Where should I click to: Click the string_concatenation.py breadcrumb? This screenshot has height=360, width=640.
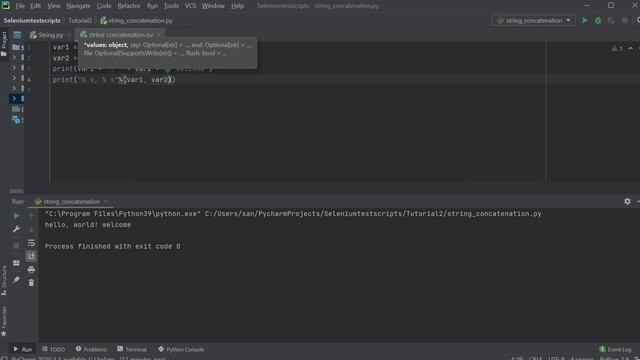coord(137,20)
